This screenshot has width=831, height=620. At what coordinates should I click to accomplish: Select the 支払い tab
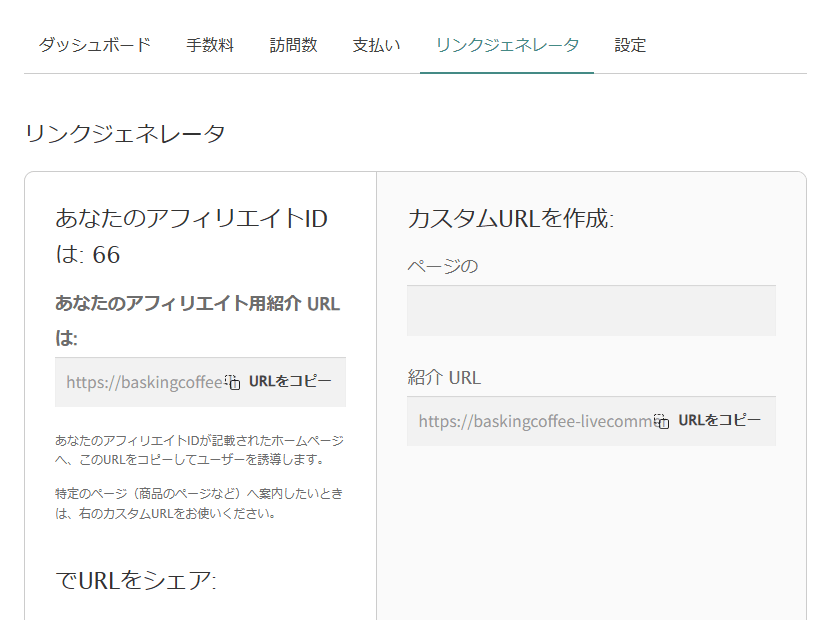point(377,46)
